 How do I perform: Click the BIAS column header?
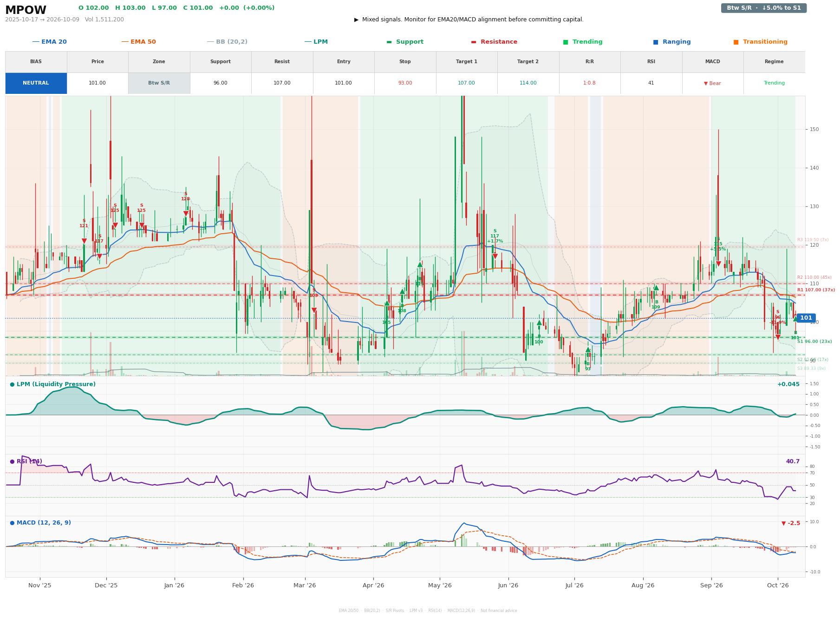click(36, 62)
